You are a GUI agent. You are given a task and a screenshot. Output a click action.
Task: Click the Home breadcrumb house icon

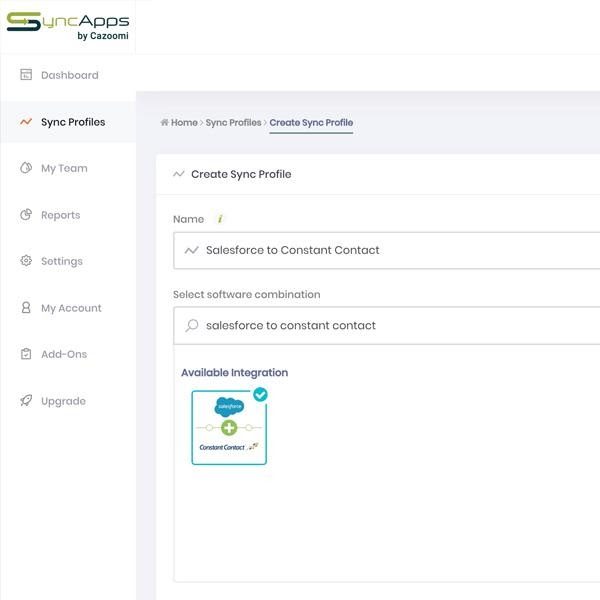tap(165, 122)
